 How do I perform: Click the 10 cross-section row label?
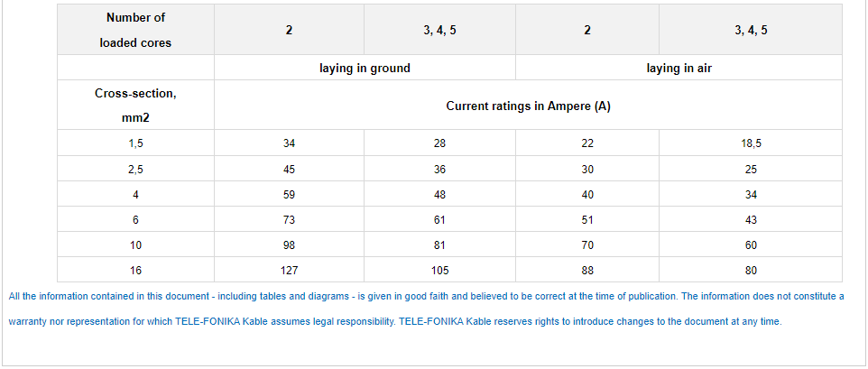click(135, 245)
